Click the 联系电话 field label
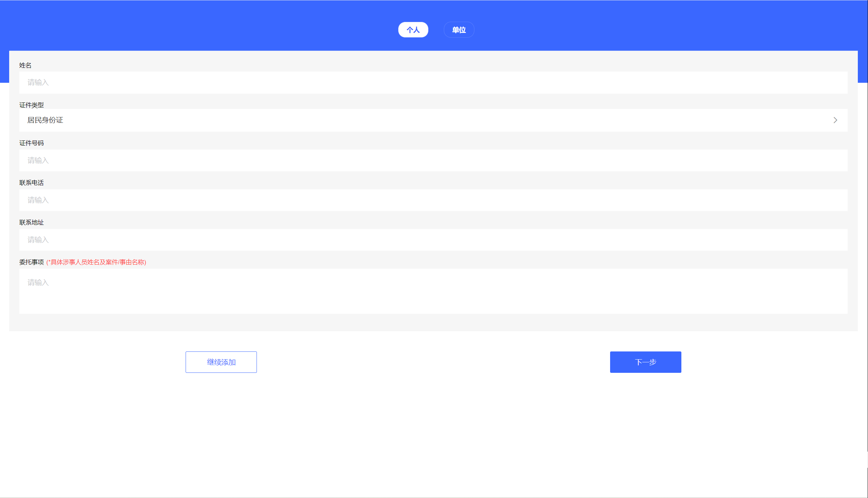868x498 pixels. (x=32, y=183)
